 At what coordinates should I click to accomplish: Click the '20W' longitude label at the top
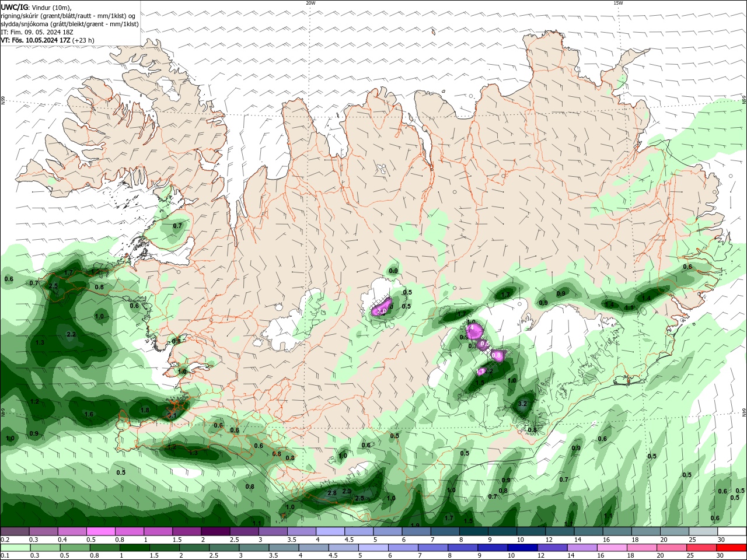[310, 3]
